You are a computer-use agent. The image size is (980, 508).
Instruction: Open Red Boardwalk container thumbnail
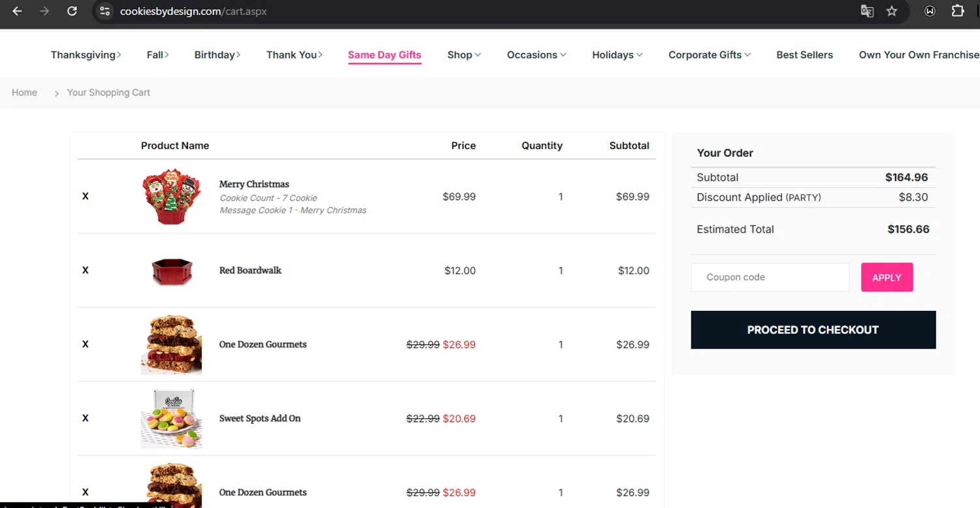(x=171, y=270)
